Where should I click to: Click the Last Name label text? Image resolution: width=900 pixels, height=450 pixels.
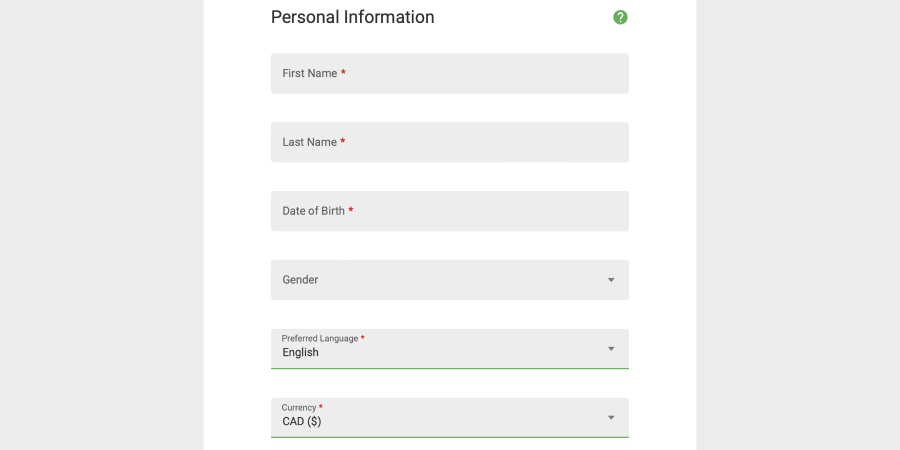(x=309, y=142)
